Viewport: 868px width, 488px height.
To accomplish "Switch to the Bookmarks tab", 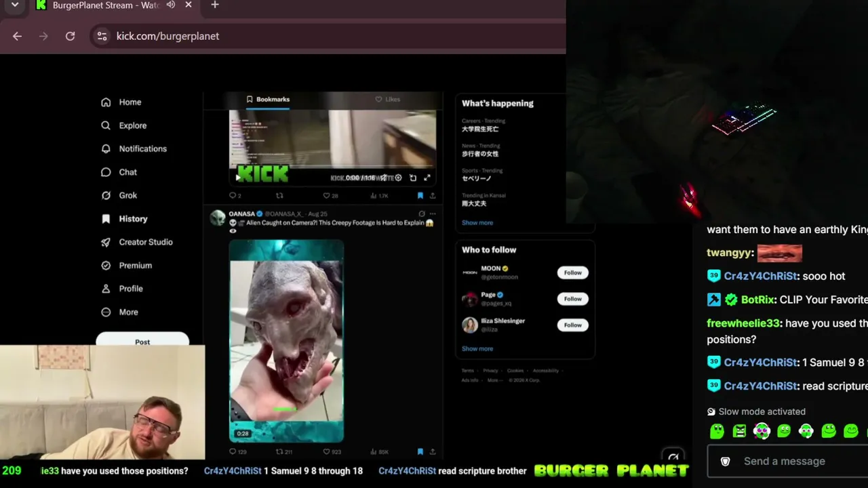I will tap(268, 100).
